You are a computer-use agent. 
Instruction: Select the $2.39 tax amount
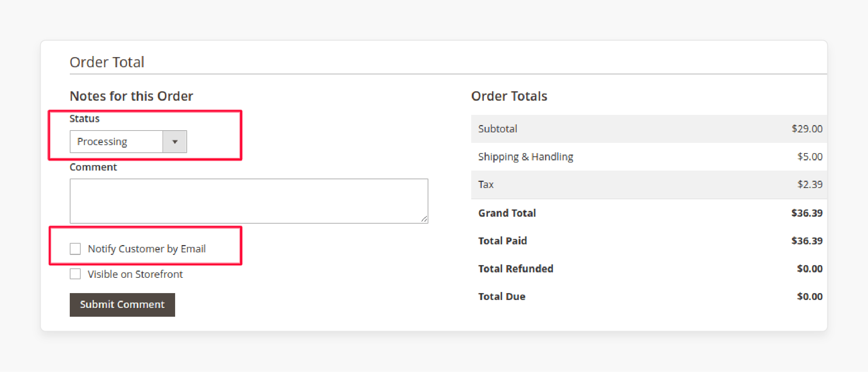point(810,184)
